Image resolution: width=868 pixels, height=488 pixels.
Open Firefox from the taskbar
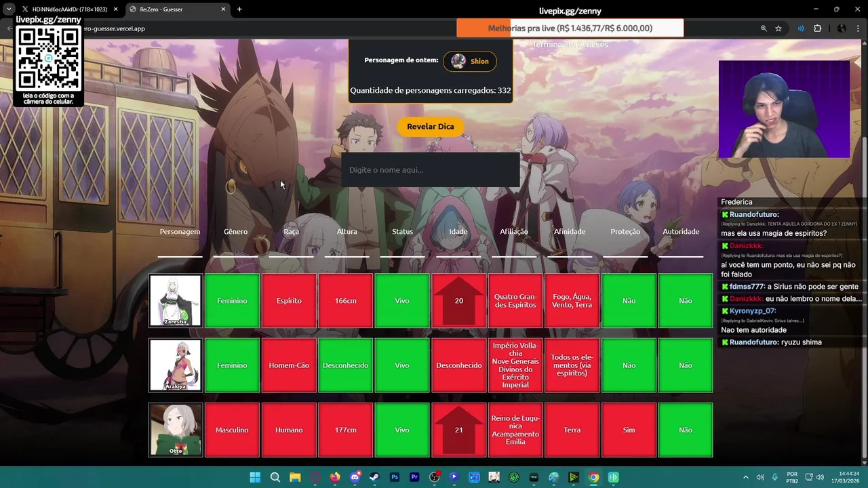coord(334,477)
